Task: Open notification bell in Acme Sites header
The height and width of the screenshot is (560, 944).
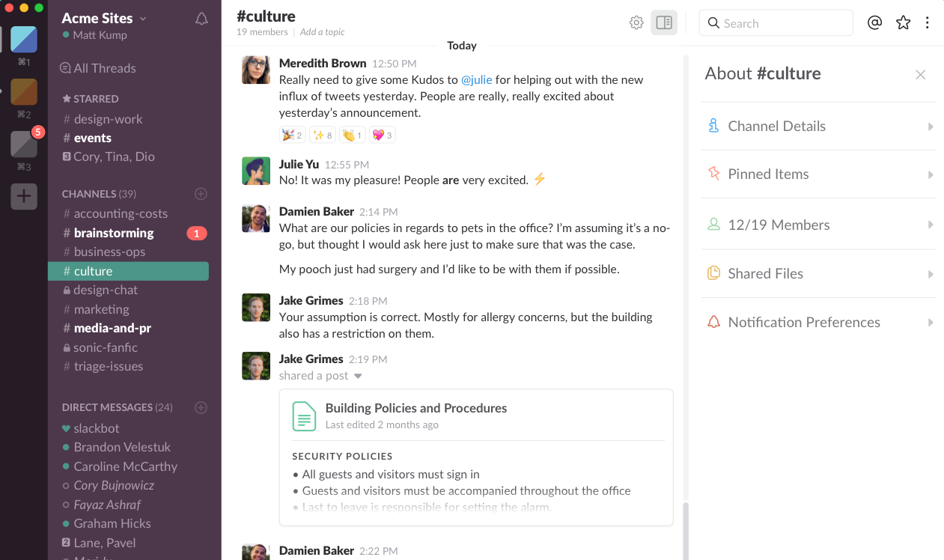Action: click(201, 19)
